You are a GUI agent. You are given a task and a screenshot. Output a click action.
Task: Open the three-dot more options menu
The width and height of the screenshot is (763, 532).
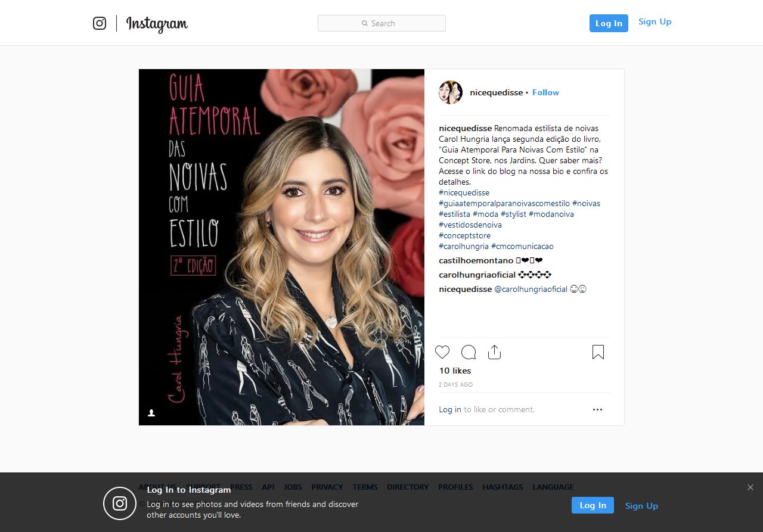pyautogui.click(x=597, y=409)
